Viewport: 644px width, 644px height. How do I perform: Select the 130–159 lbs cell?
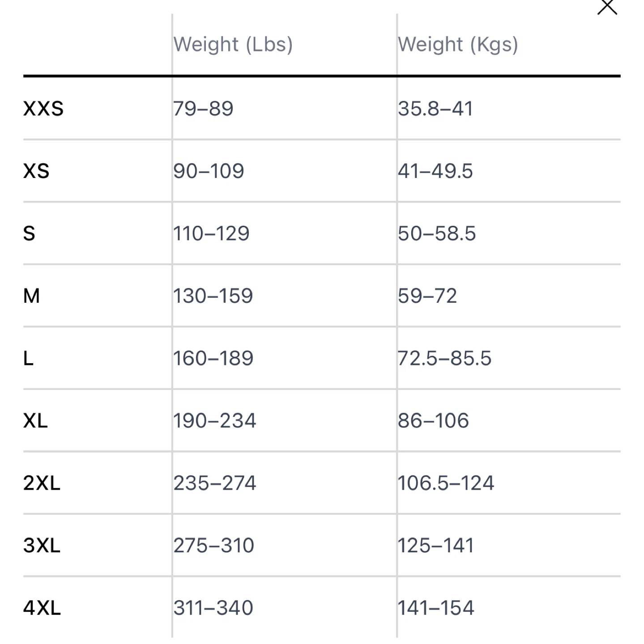pos(213,296)
